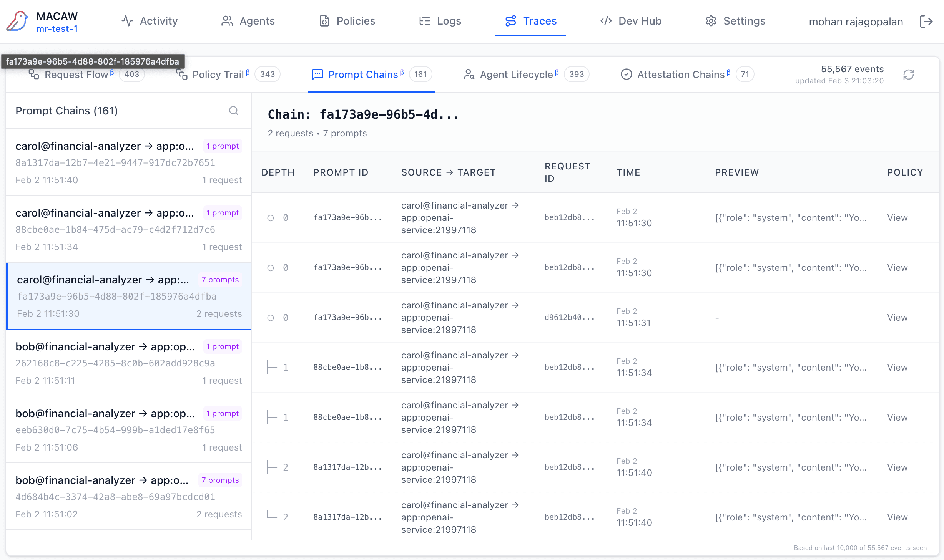Click the Logs list icon
The width and height of the screenshot is (944, 560).
(x=424, y=21)
